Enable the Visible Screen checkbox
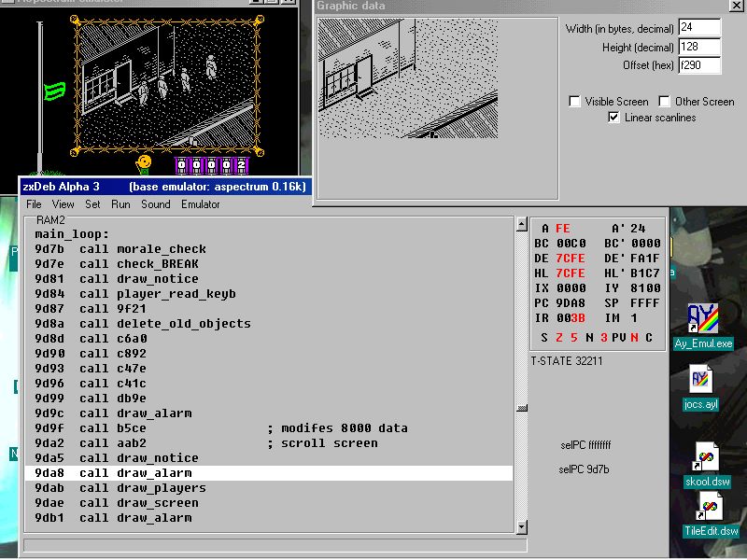Image resolution: width=747 pixels, height=560 pixels. point(575,102)
